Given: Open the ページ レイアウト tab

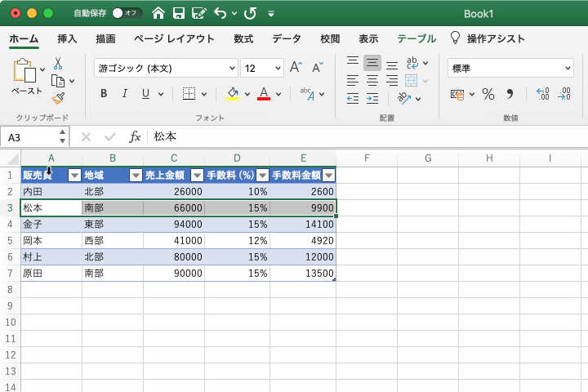Looking at the screenshot, I should pos(174,38).
